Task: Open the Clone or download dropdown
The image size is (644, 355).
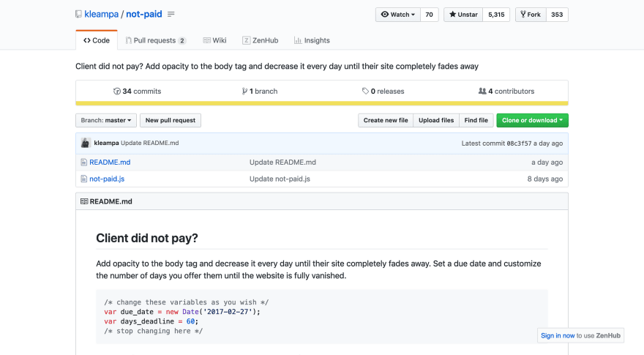Action: click(532, 120)
